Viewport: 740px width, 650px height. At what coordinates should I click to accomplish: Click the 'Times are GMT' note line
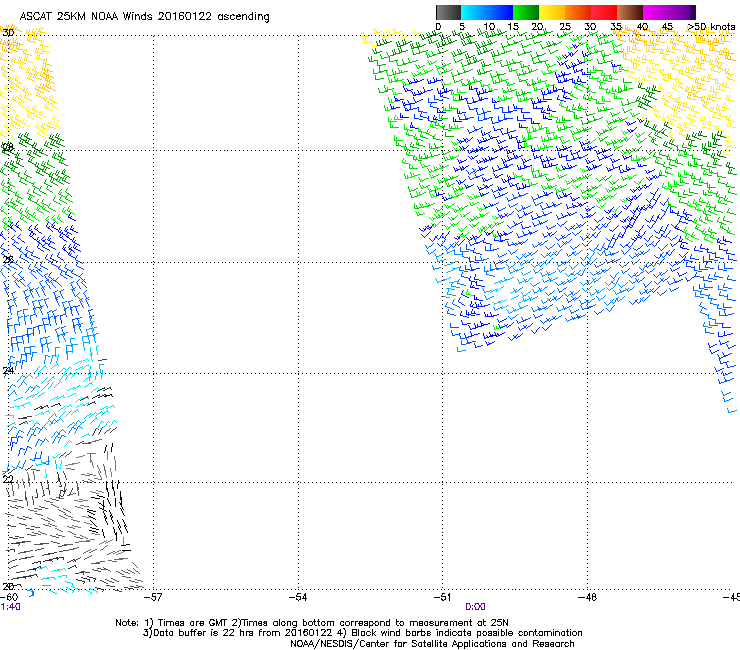[x=312, y=623]
